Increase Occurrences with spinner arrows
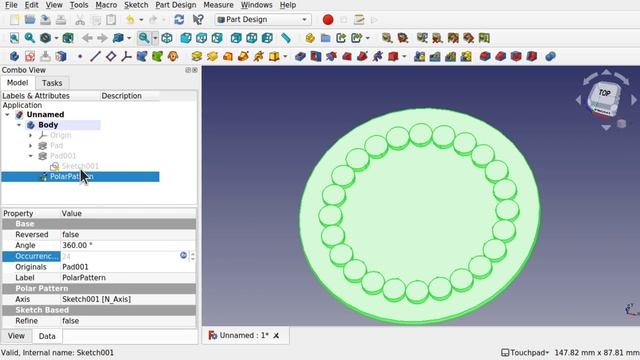 click(x=193, y=253)
